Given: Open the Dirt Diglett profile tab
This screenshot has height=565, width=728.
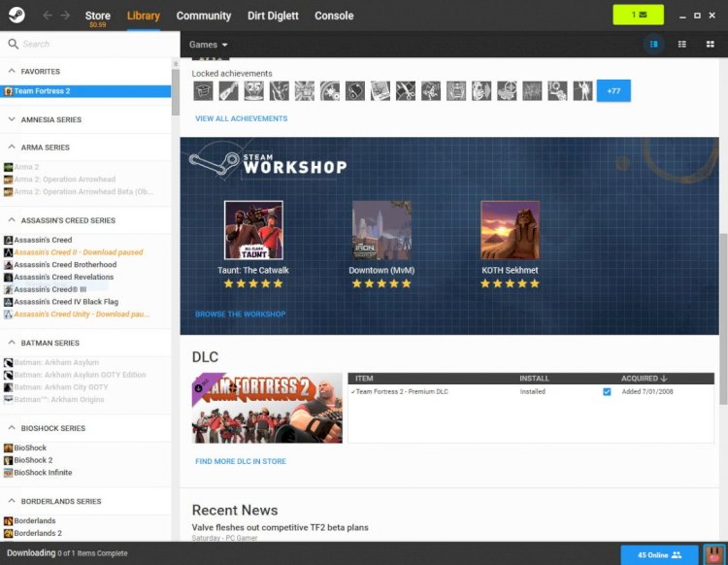Looking at the screenshot, I should coord(273,16).
